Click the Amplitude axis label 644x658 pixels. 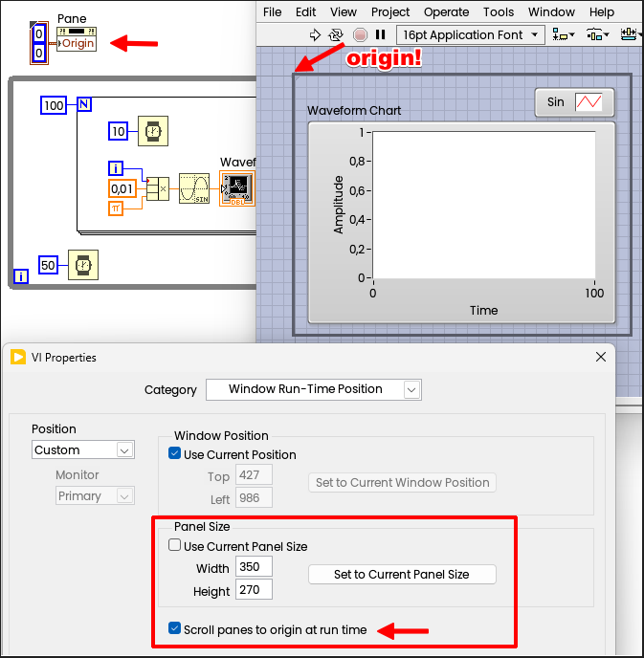coord(338,205)
